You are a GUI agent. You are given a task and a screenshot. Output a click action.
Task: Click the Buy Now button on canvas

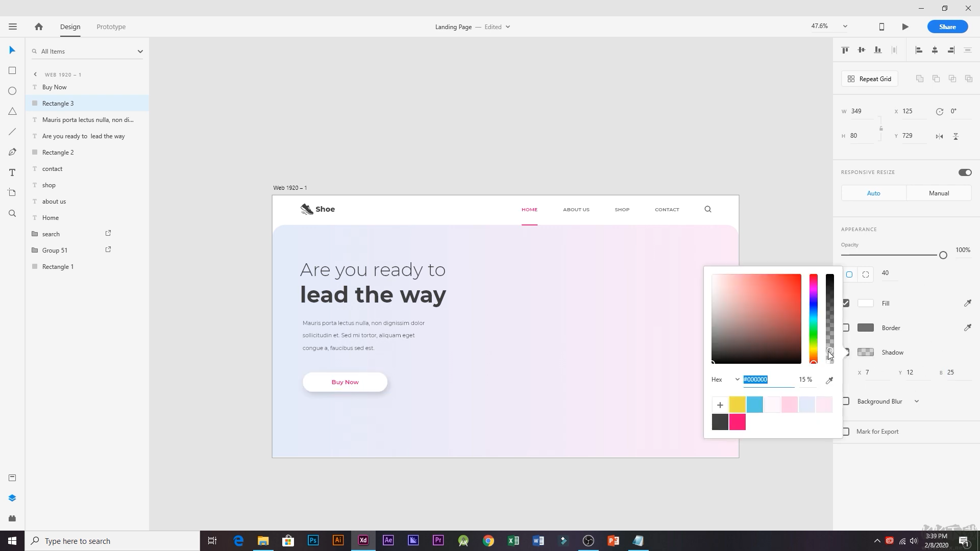click(x=345, y=382)
